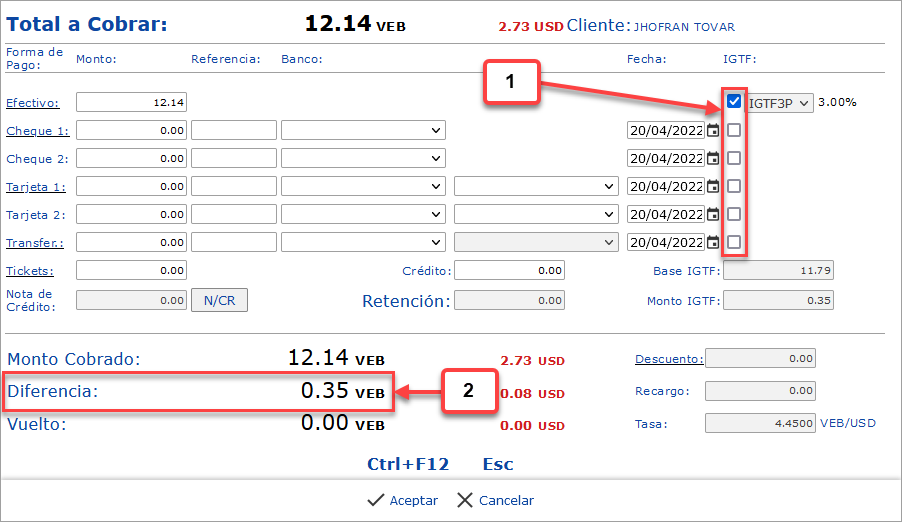Image resolution: width=902 pixels, height=522 pixels.
Task: Click the Ctrl+F12 shortcut label
Action: pos(408,464)
